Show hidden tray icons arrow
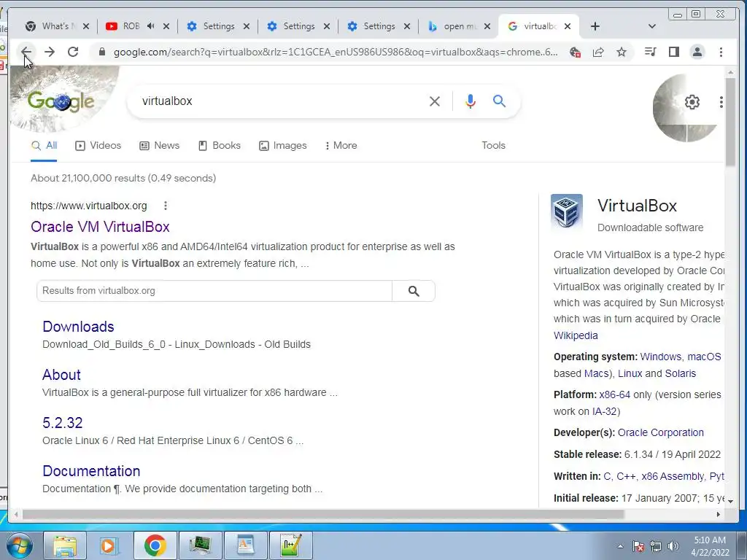Screen dimensions: 747x560 pyautogui.click(x=620, y=547)
